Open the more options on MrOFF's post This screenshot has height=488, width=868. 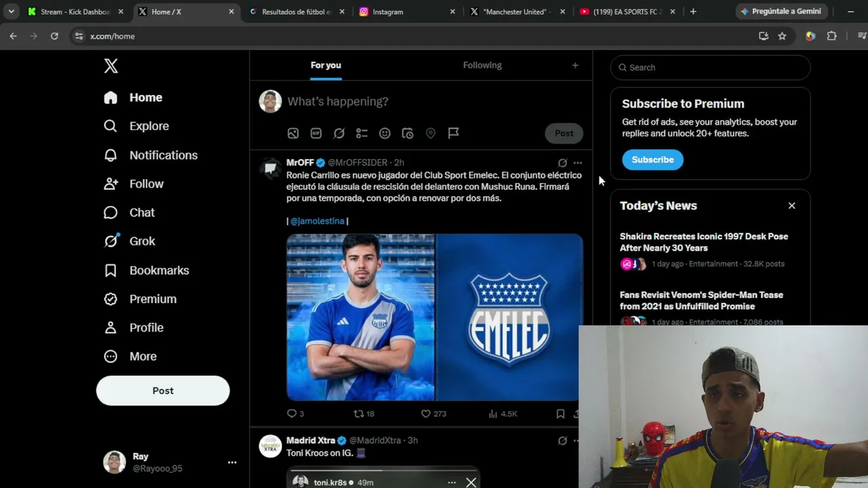point(578,163)
